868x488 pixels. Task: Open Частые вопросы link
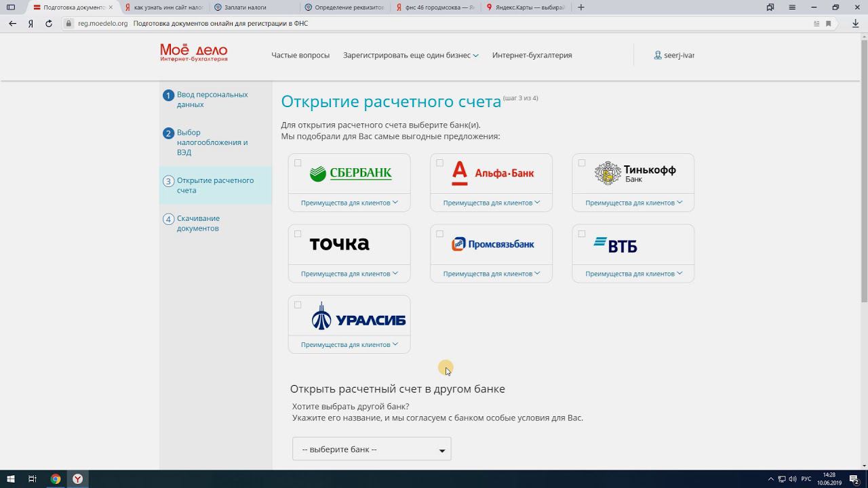[x=300, y=55]
